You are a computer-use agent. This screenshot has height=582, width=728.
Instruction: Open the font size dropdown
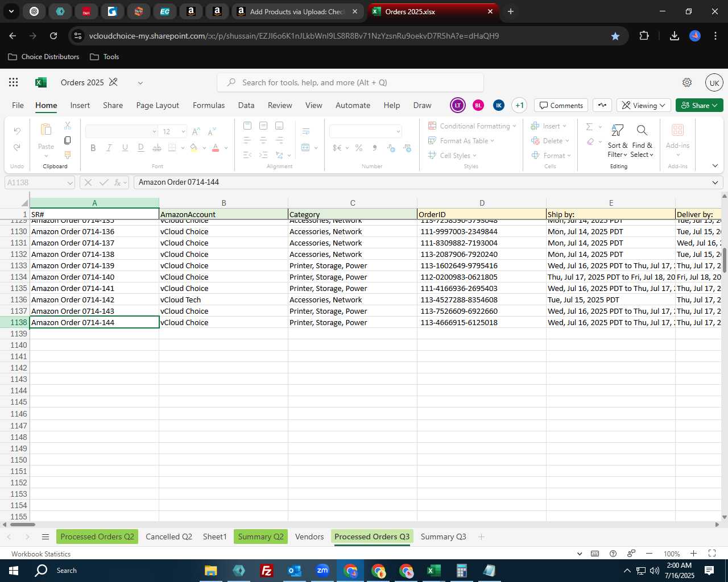(x=183, y=132)
